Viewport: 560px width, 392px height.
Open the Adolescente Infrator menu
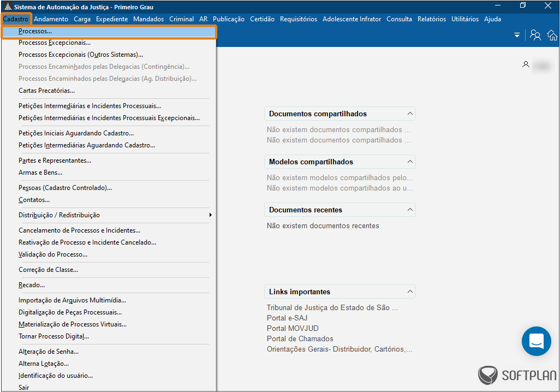pyautogui.click(x=352, y=19)
